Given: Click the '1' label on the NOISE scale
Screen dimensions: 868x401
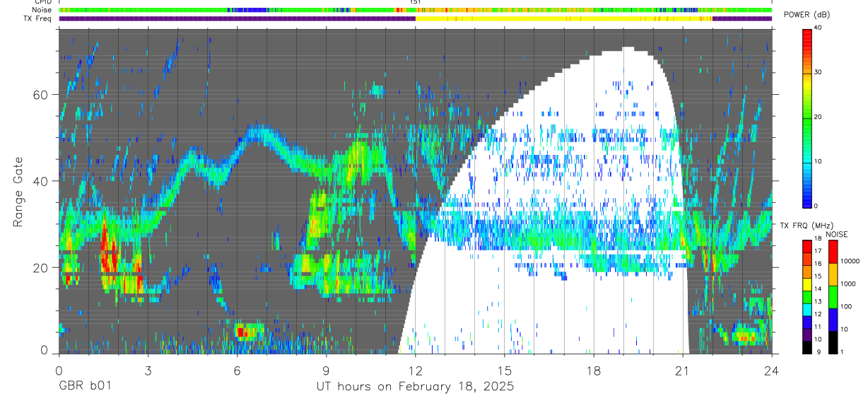Looking at the screenshot, I should [x=843, y=352].
